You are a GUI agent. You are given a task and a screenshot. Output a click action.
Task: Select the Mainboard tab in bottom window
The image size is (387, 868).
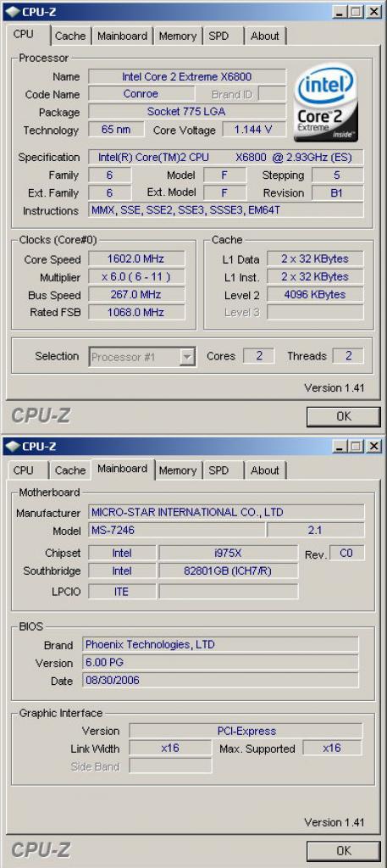pos(122,469)
